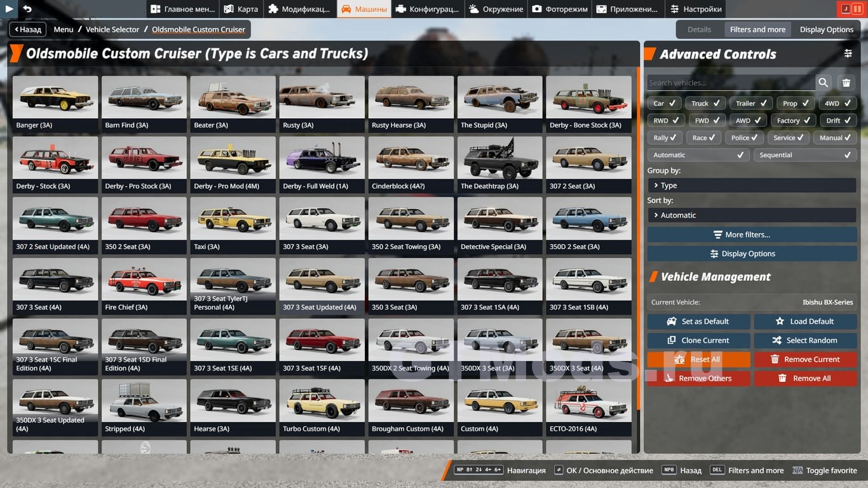Click the trash icon beside search field

[x=846, y=83]
